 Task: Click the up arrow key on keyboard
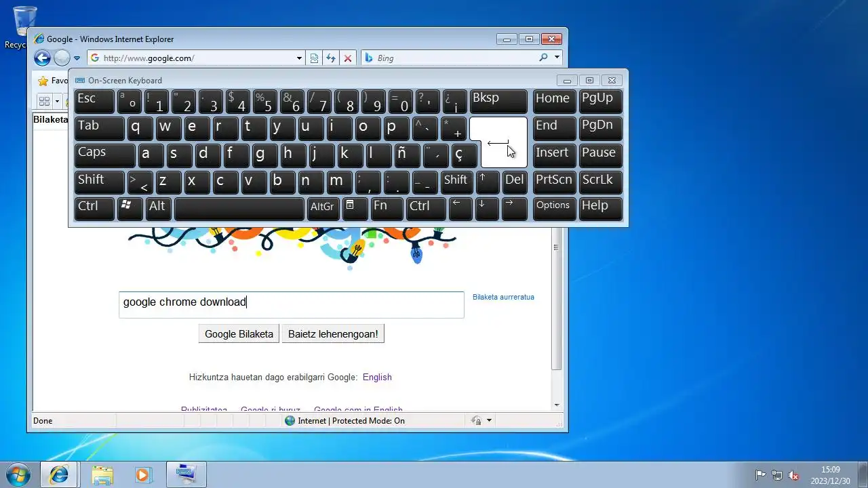487,183
